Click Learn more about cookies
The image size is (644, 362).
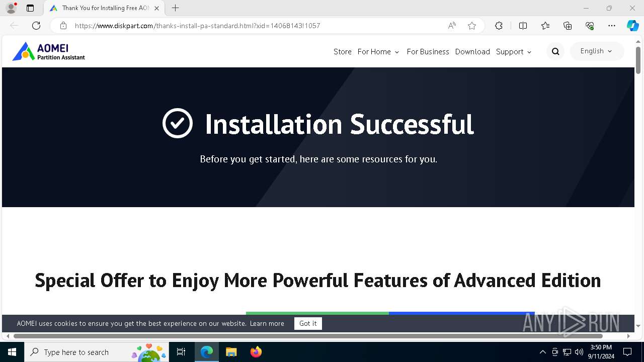267,323
